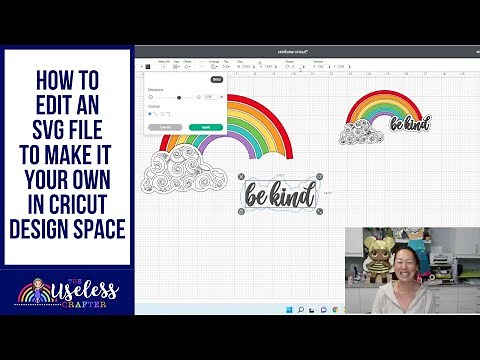Click the green Apply button
This screenshot has height=360, width=480.
(206, 127)
